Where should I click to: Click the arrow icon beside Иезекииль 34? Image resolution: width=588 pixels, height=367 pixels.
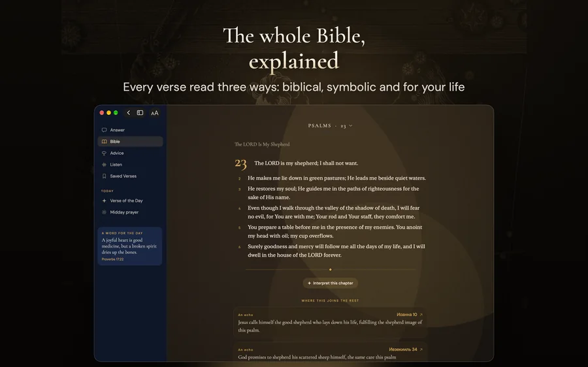point(421,350)
